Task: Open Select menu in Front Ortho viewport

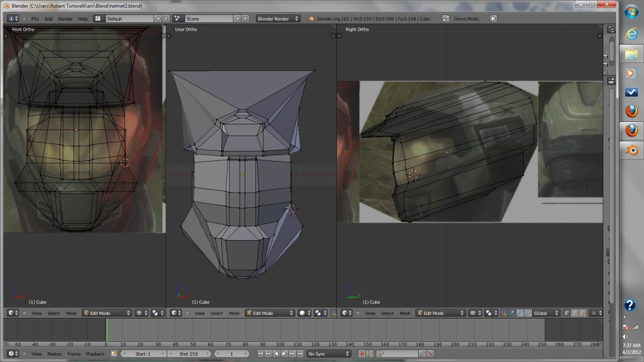Action: (53, 313)
